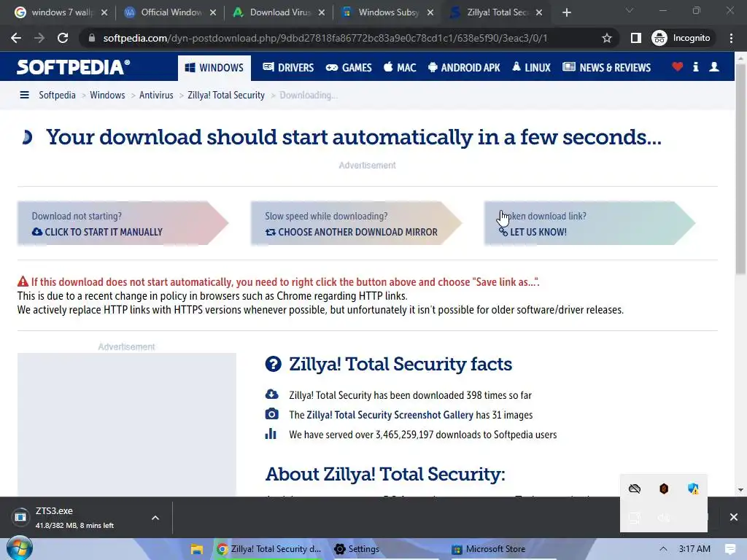Click the Softpedia logo
The height and width of the screenshot is (560, 747).
[73, 66]
